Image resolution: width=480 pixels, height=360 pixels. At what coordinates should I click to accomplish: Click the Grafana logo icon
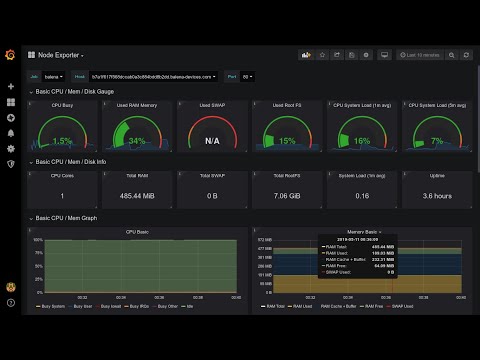click(10, 55)
